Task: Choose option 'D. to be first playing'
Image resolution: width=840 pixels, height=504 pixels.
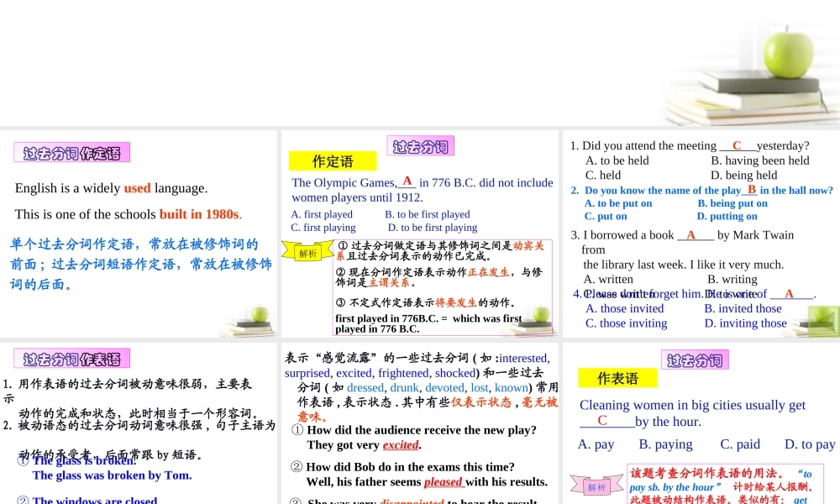Action: (433, 227)
